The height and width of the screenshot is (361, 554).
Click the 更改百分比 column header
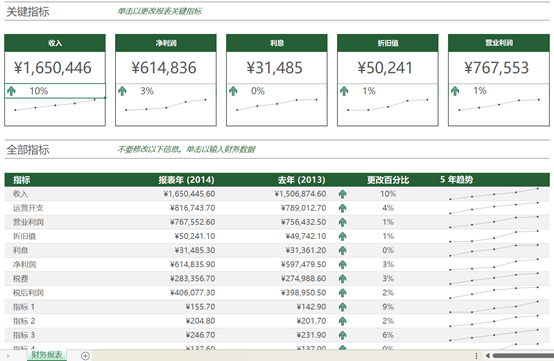(388, 180)
